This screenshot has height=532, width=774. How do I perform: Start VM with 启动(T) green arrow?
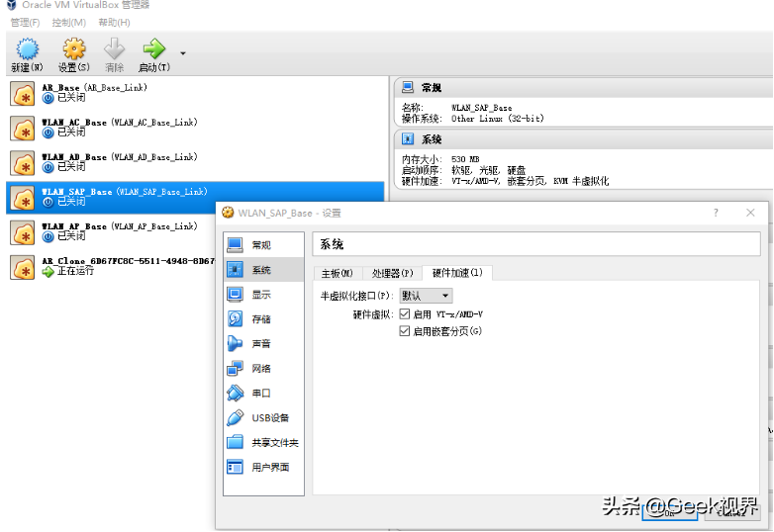(154, 49)
